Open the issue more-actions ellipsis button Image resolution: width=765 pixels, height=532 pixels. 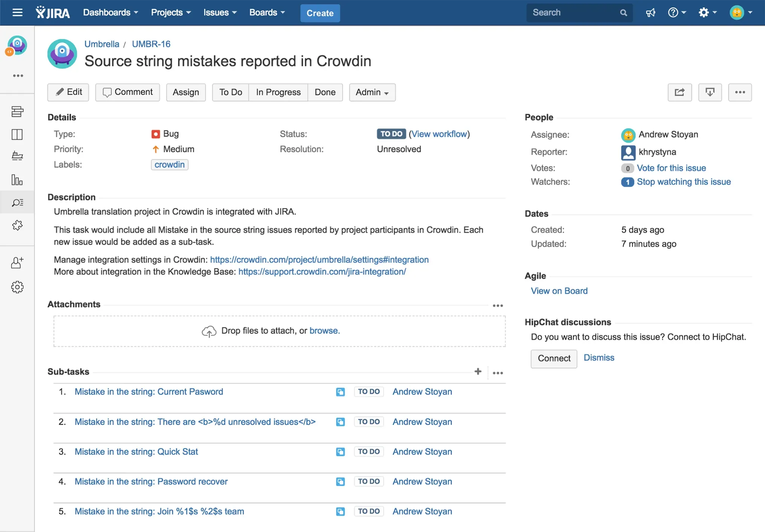[740, 92]
